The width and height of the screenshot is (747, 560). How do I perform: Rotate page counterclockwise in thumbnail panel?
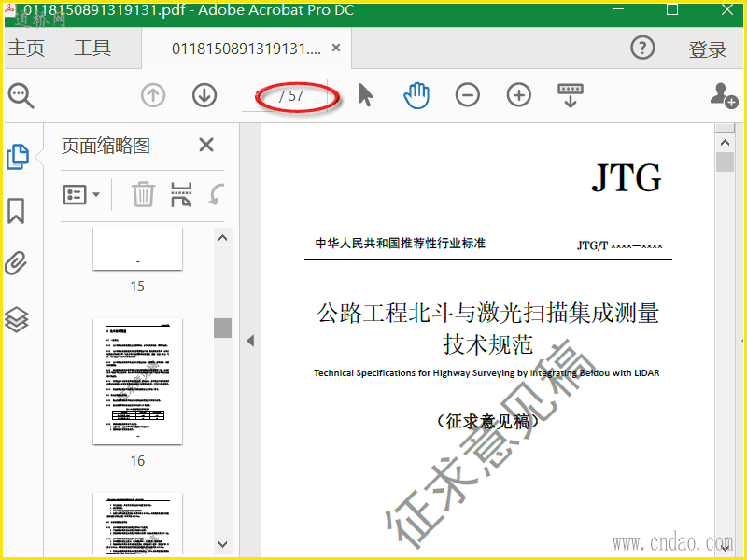click(x=217, y=194)
